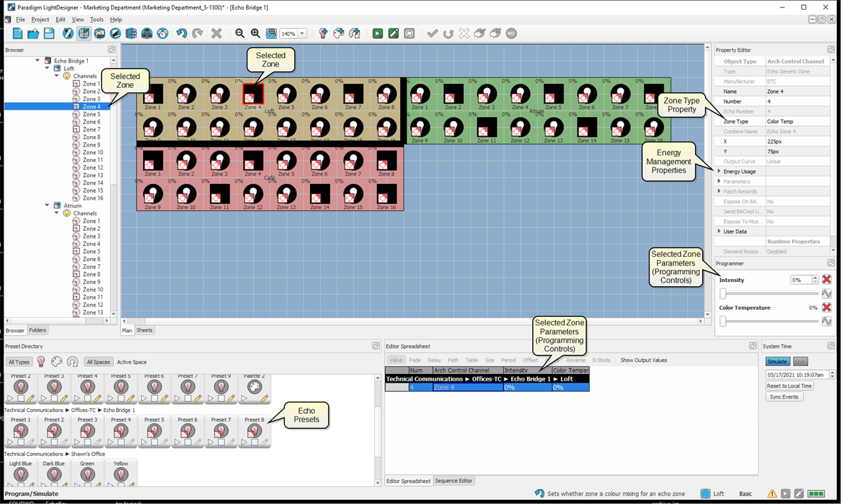Image resolution: width=841 pixels, height=504 pixels.
Task: Switch to the Sequence Editor tab
Action: (454, 481)
